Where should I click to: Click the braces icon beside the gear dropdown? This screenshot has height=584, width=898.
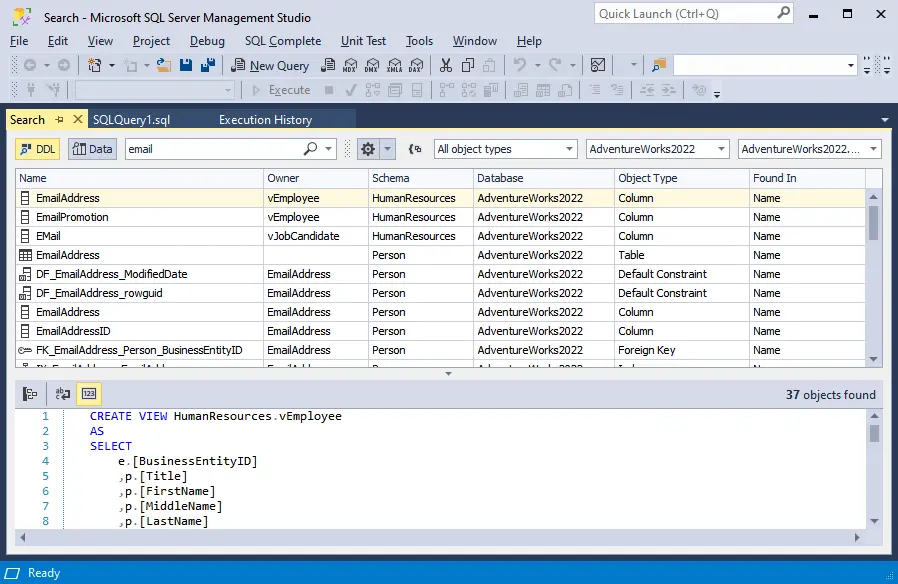click(x=415, y=149)
